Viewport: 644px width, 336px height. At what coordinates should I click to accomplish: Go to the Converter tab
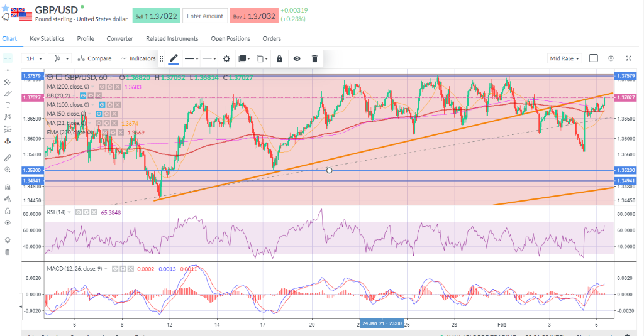click(x=120, y=38)
